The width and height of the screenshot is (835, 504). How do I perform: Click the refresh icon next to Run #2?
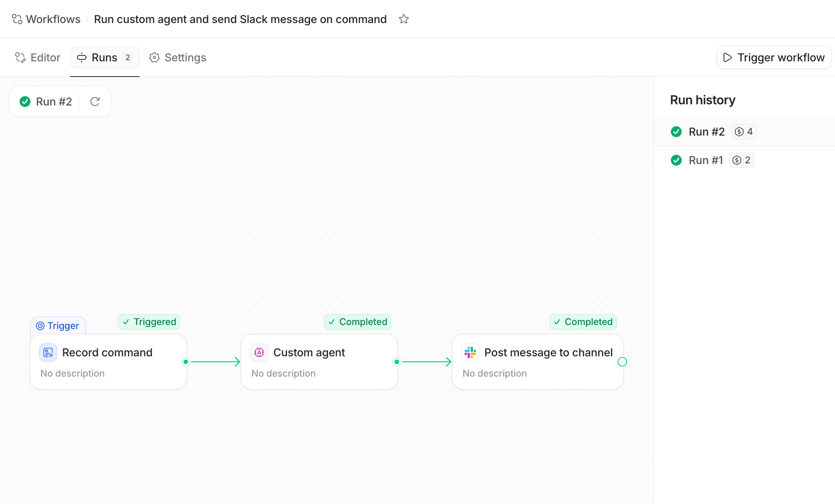pyautogui.click(x=95, y=102)
